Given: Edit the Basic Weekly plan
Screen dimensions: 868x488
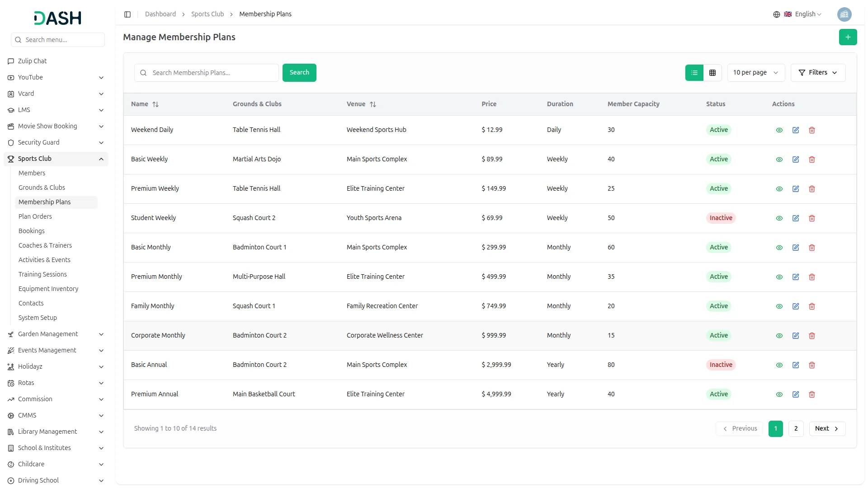Looking at the screenshot, I should click(796, 160).
